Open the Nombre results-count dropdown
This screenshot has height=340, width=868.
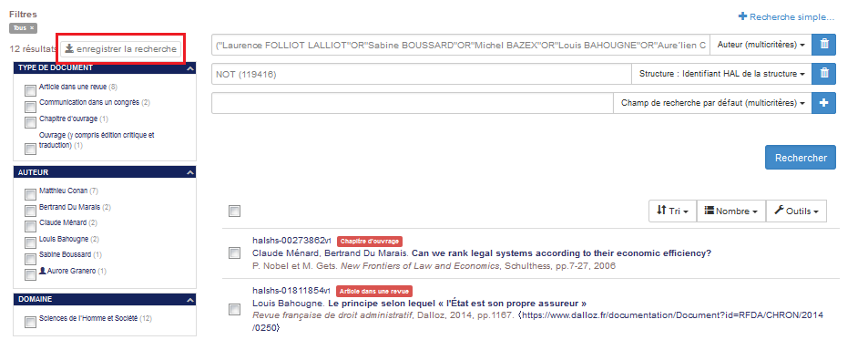[x=731, y=211]
